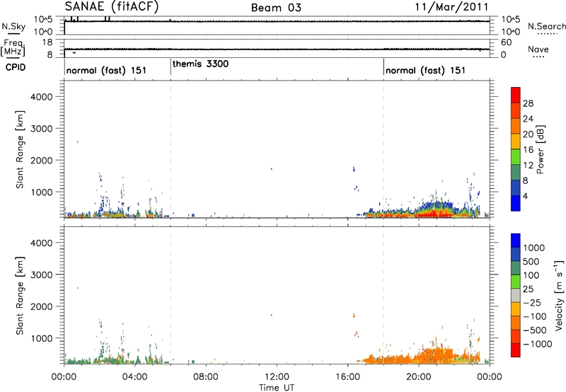Select the 16 value on power colorbar

click(x=528, y=150)
